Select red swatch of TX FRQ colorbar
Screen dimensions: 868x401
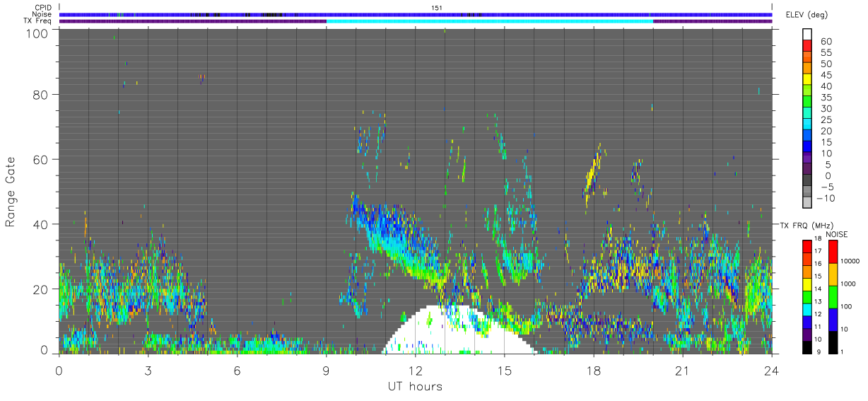pyautogui.click(x=807, y=247)
